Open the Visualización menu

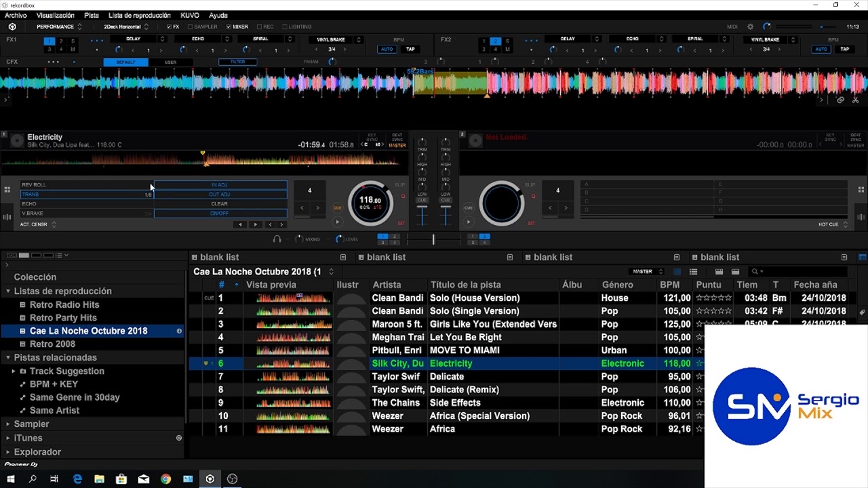pos(56,15)
